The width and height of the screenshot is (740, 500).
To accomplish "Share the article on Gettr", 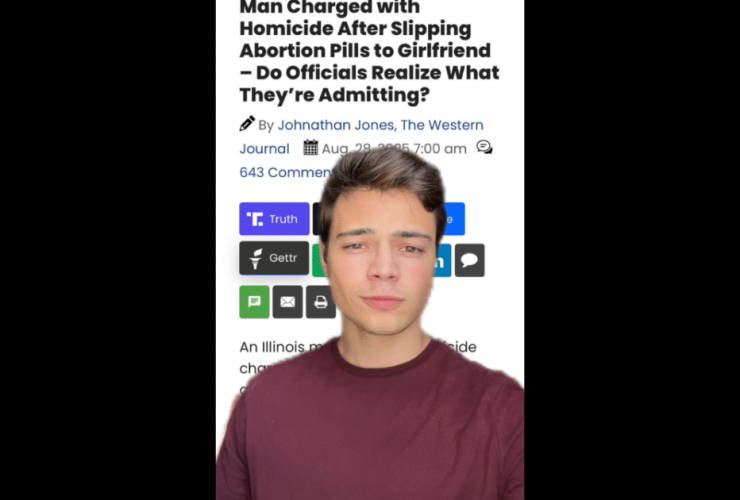I will (274, 258).
